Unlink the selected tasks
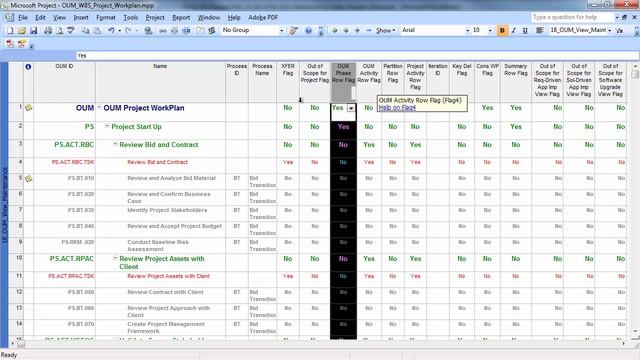640x360 pixels. pyautogui.click(x=174, y=31)
